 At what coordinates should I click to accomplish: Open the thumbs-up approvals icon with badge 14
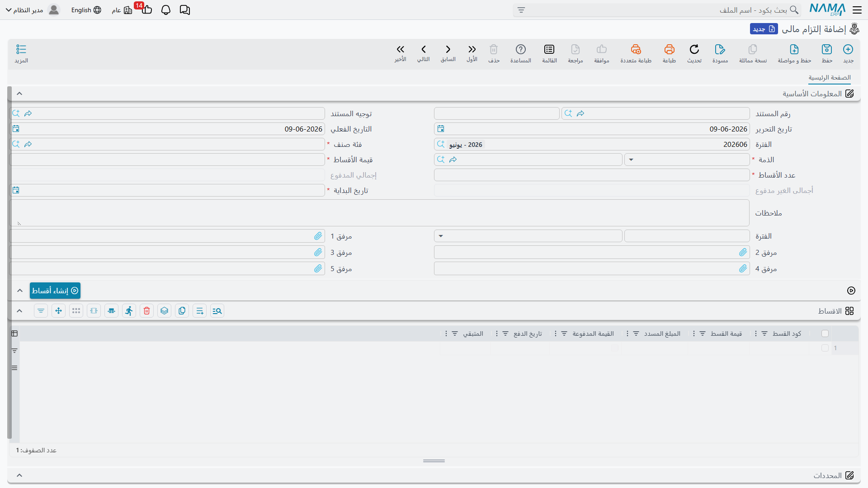click(x=146, y=9)
